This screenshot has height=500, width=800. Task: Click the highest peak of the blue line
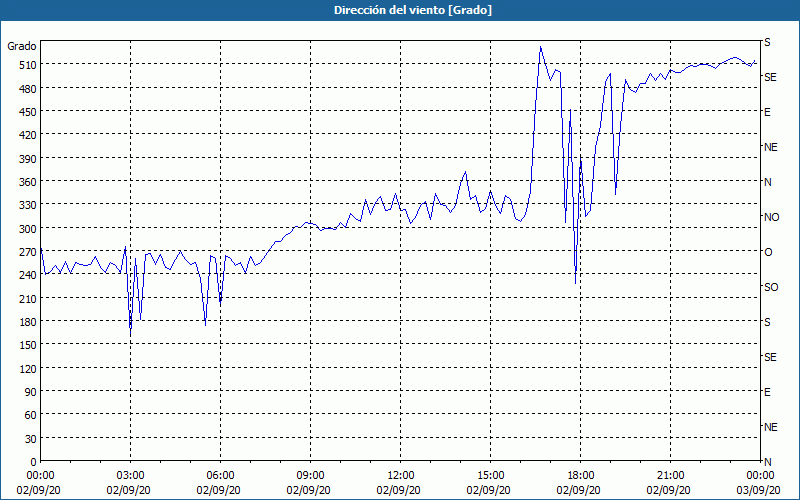(x=540, y=47)
